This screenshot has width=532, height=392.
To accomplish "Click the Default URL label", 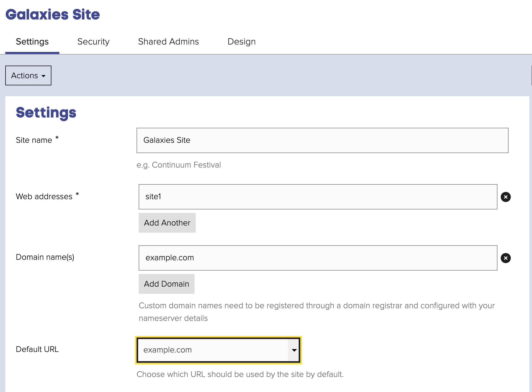I will click(x=37, y=349).
